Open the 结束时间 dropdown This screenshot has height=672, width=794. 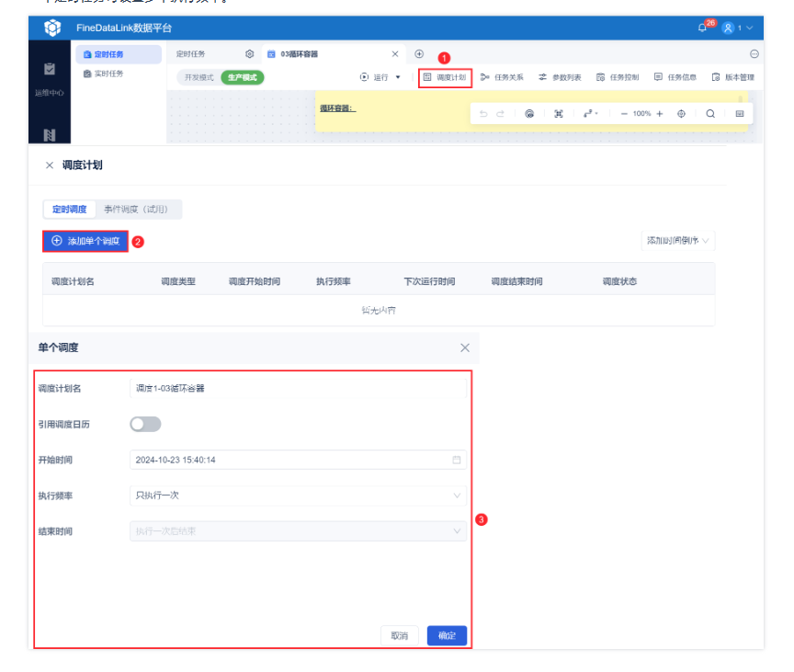click(x=298, y=531)
